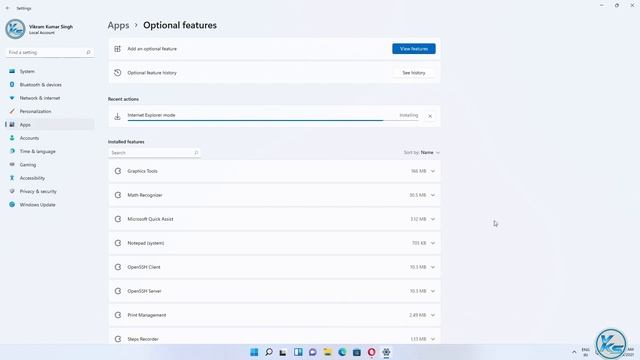Click the Windows Update sync icon
The image size is (640, 360).
[x=12, y=204]
